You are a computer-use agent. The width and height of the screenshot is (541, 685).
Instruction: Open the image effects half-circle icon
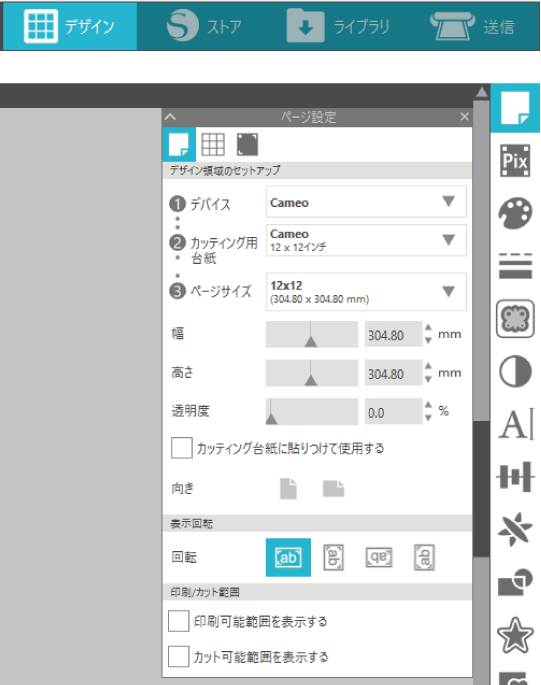click(x=515, y=371)
